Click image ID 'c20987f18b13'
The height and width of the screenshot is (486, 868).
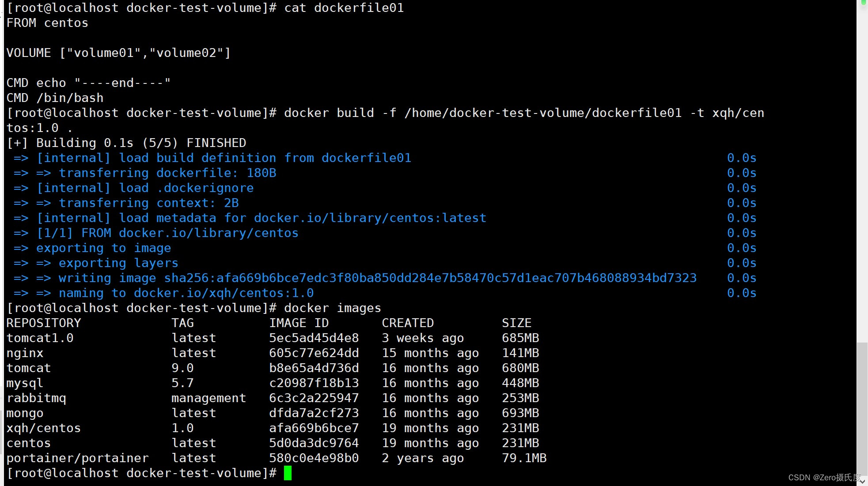(x=314, y=383)
